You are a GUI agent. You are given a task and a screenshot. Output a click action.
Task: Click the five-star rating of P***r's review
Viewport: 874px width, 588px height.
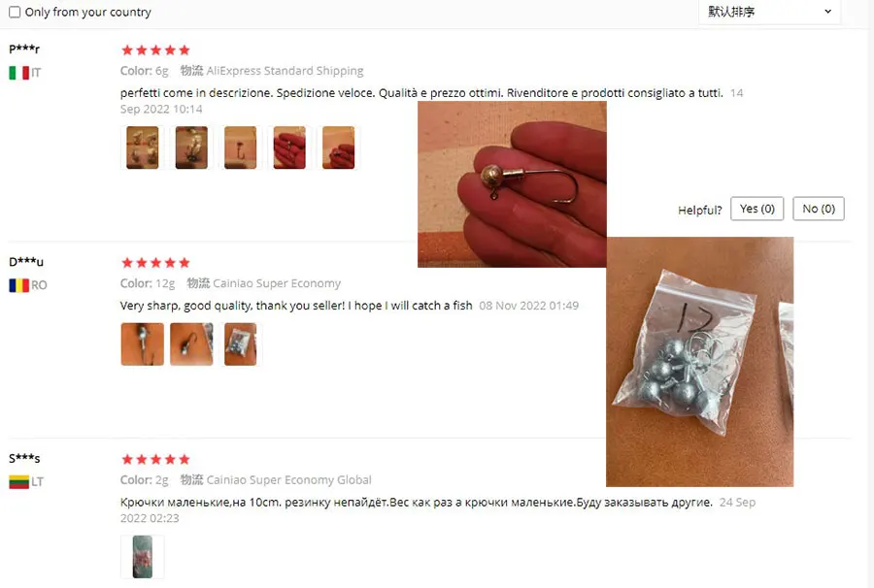(155, 50)
